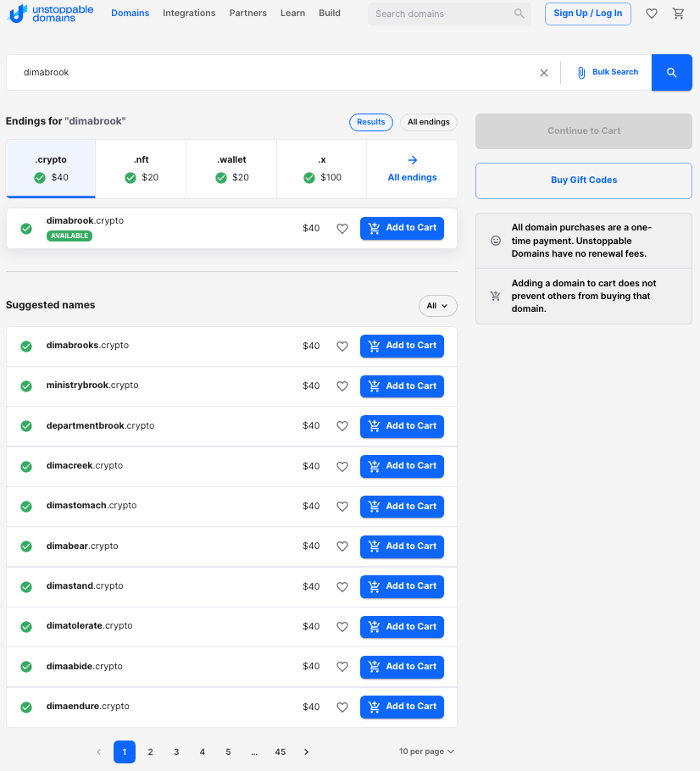Screen dimensions: 700x771
Task: Select current page 1 in pagination
Action: pyautogui.click(x=125, y=752)
